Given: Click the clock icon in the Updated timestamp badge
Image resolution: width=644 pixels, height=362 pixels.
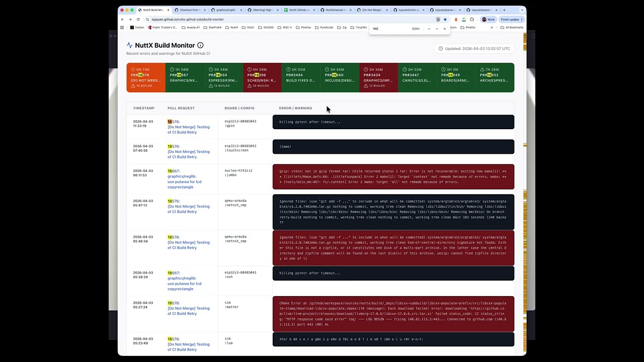Looking at the screenshot, I should tap(441, 49).
